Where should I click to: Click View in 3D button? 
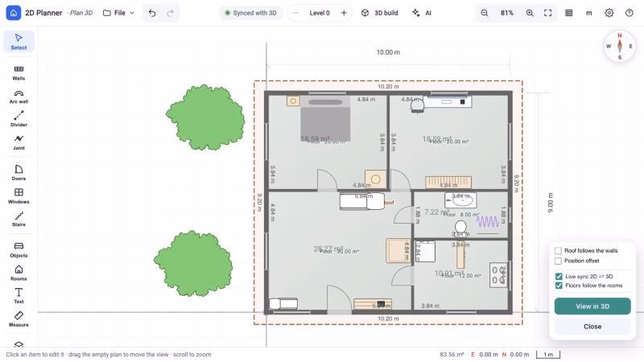click(x=592, y=306)
